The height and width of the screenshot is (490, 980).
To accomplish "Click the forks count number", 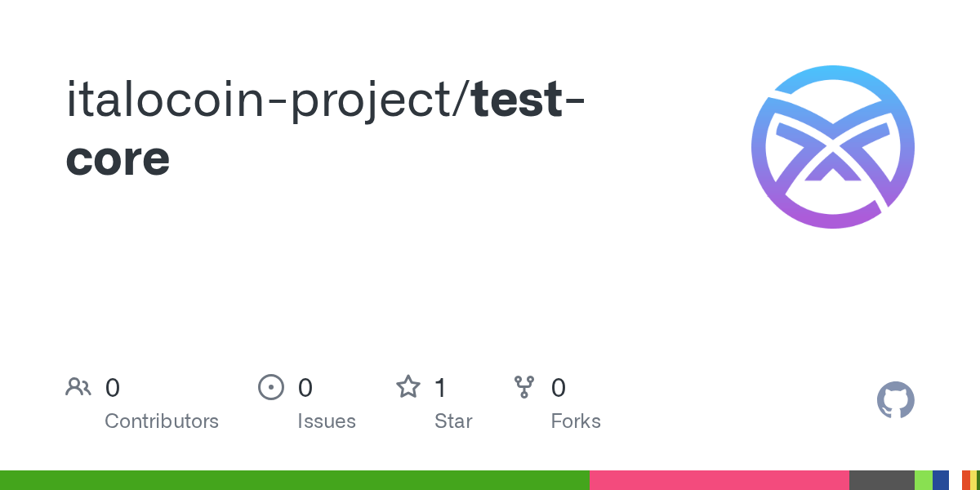I will click(x=559, y=387).
